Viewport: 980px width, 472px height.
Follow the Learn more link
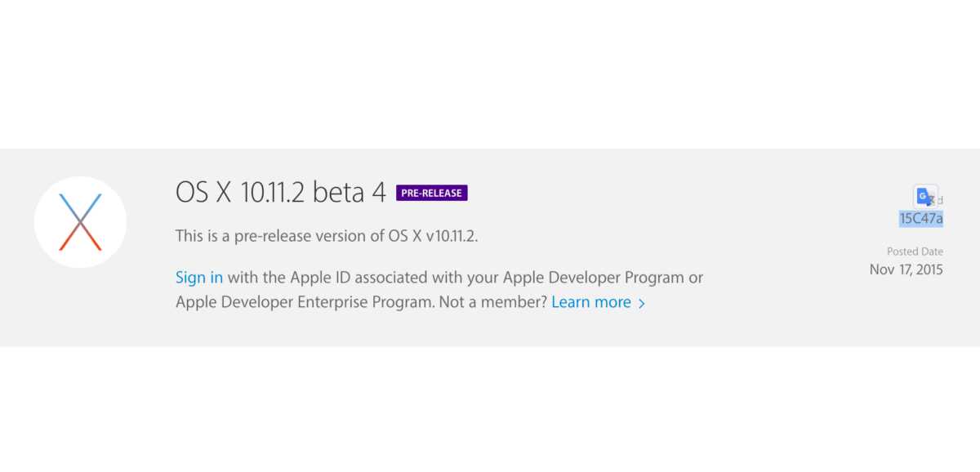coord(590,302)
